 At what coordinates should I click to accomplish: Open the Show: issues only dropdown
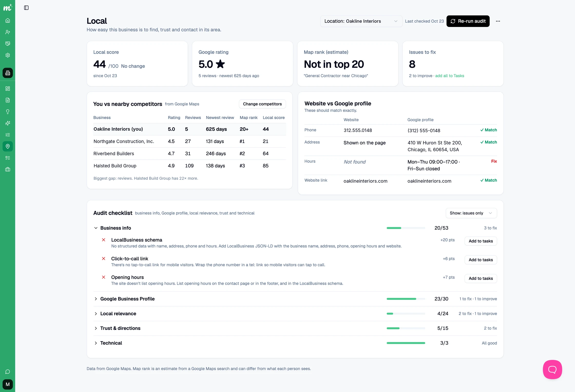(x=471, y=213)
